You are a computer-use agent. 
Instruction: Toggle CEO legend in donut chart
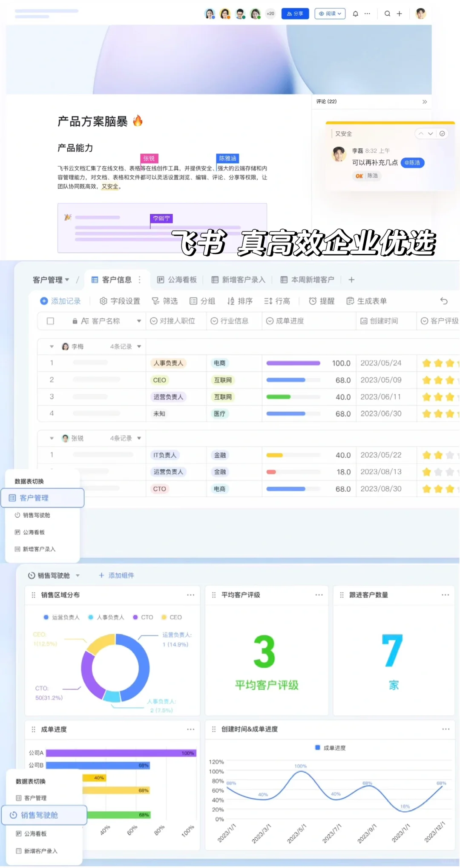pyautogui.click(x=171, y=617)
